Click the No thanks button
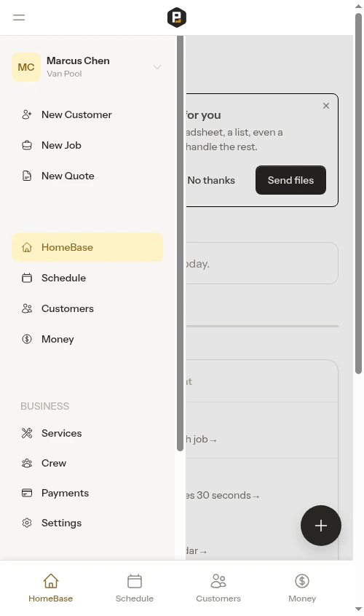The image size is (364, 616). point(211,180)
